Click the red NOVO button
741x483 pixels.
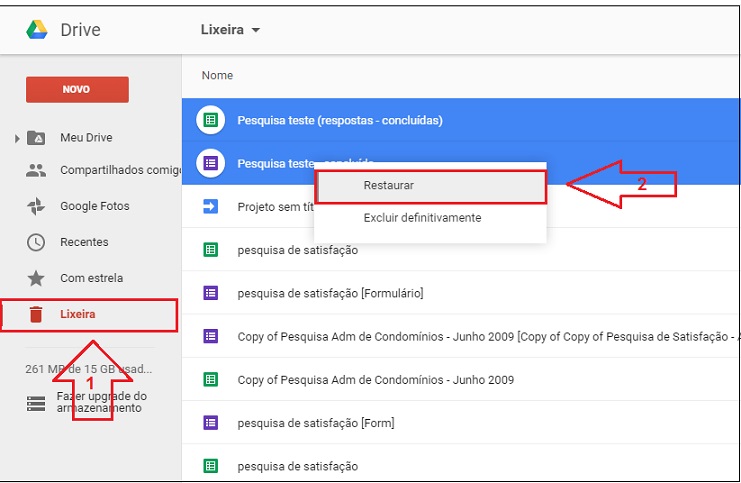(x=77, y=89)
